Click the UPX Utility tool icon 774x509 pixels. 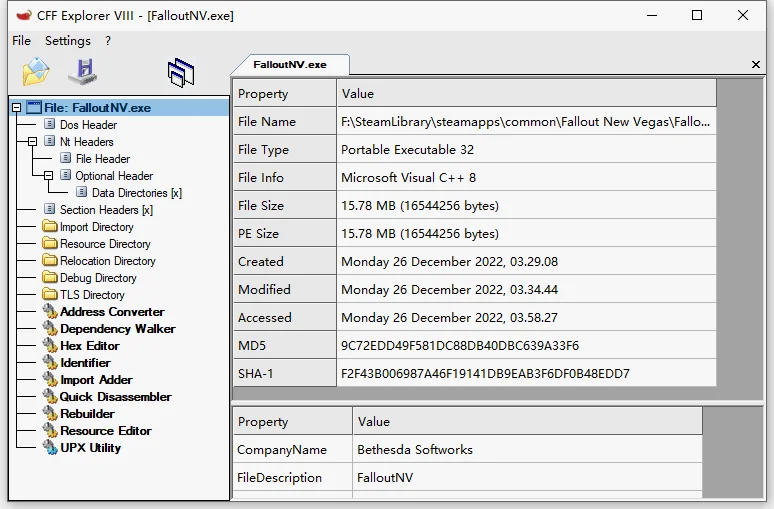[x=50, y=447]
